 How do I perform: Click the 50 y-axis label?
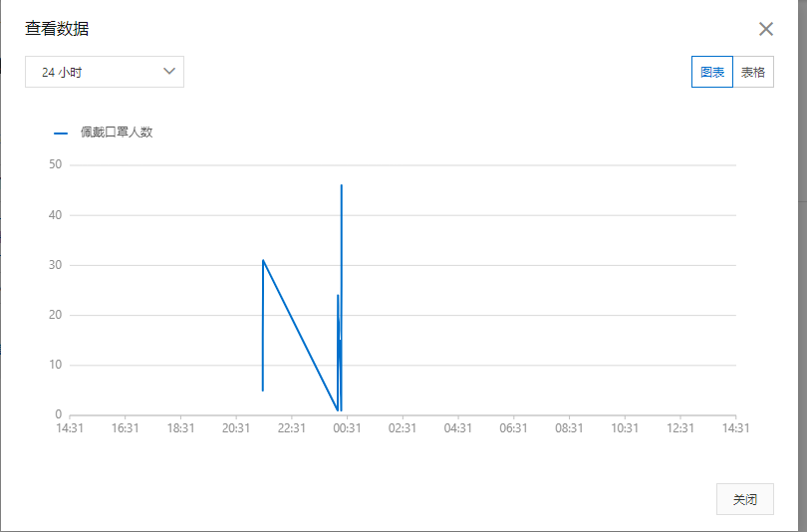pos(55,164)
